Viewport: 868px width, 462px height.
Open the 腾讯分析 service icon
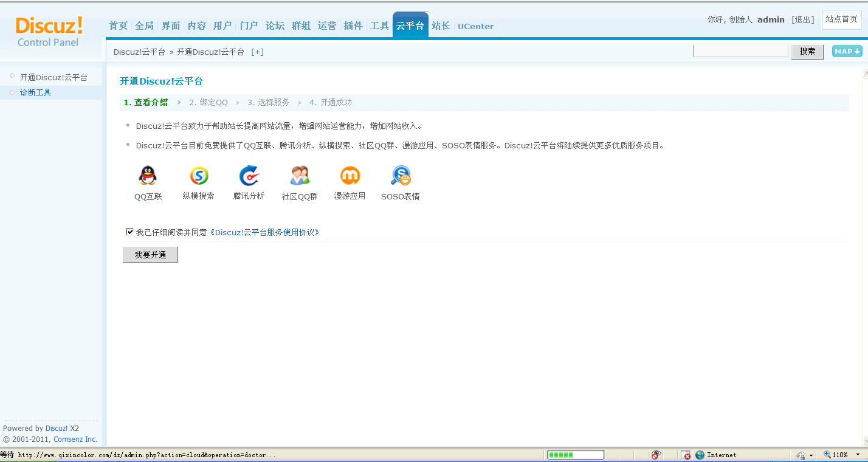click(249, 176)
